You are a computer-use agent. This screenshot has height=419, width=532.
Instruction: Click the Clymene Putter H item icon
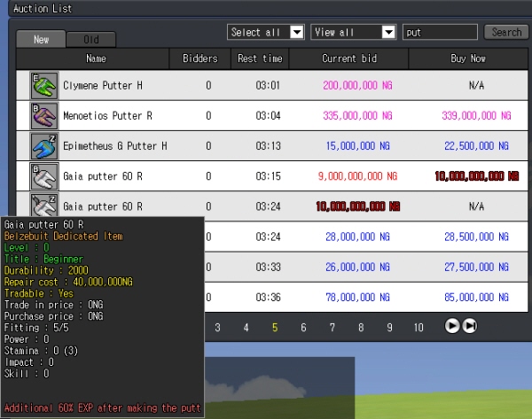44,85
